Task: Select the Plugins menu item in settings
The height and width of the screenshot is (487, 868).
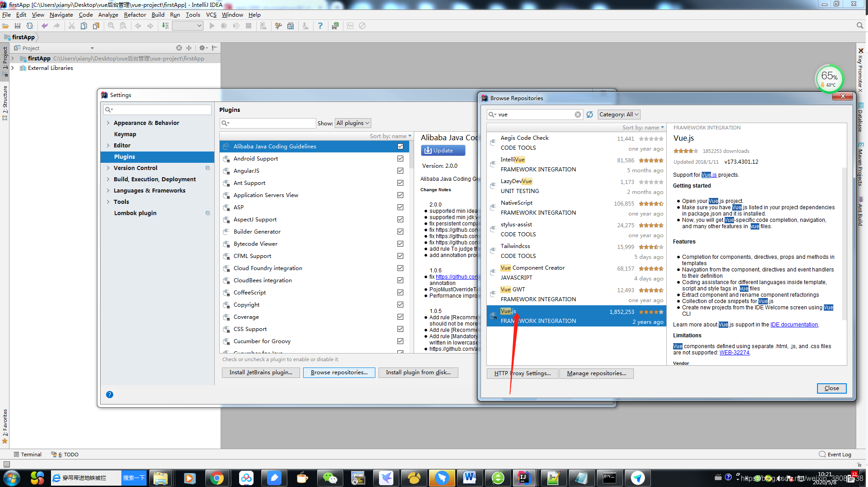Action: pyautogui.click(x=124, y=156)
